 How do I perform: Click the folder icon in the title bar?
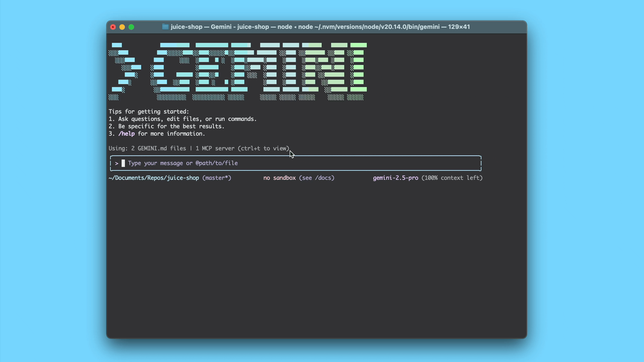coord(165,27)
